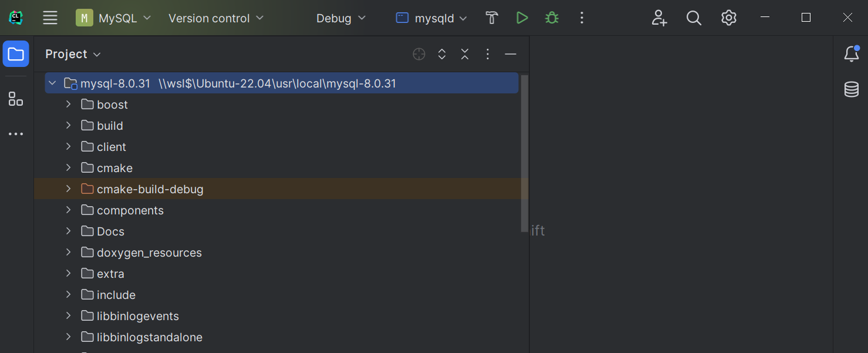The width and height of the screenshot is (868, 353).
Task: Select the cmake-build-debug folder row
Action: click(282, 189)
